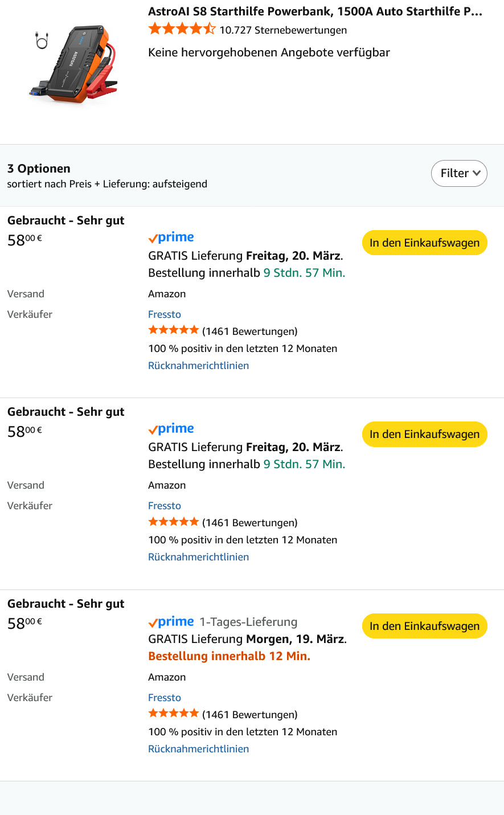The width and height of the screenshot is (504, 815).
Task: Open seller Fressto in the third offer
Action: point(165,698)
